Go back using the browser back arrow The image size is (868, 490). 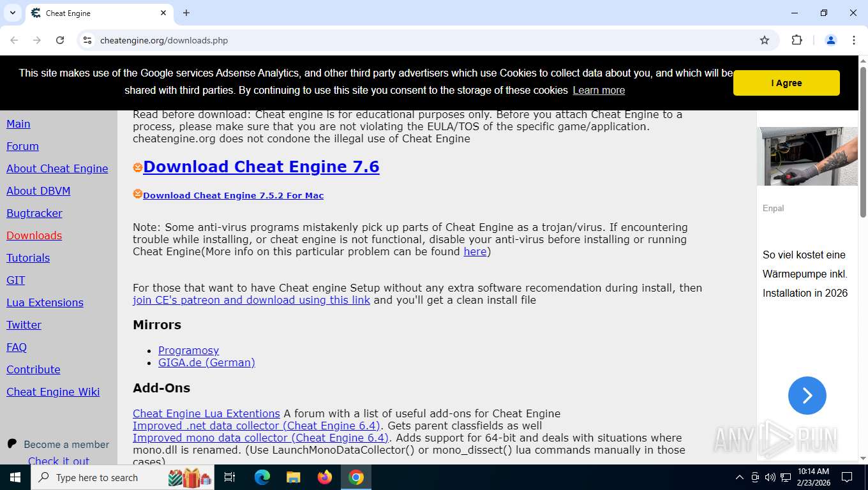pyautogui.click(x=14, y=40)
